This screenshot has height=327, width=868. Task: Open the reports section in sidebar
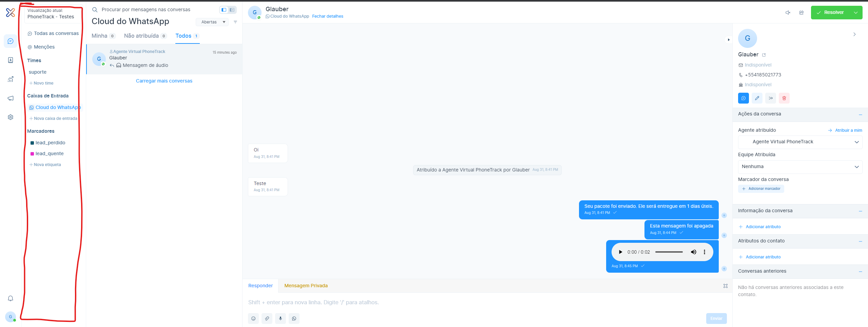(11, 79)
